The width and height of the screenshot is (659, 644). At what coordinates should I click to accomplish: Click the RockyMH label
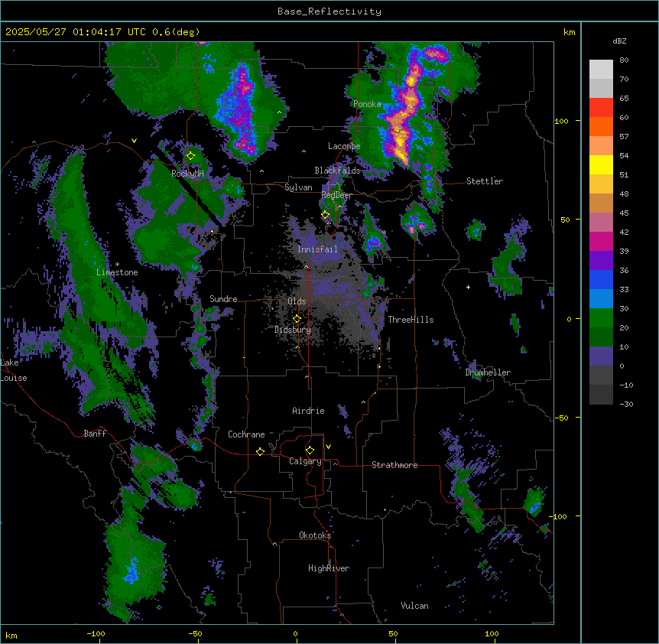187,173
